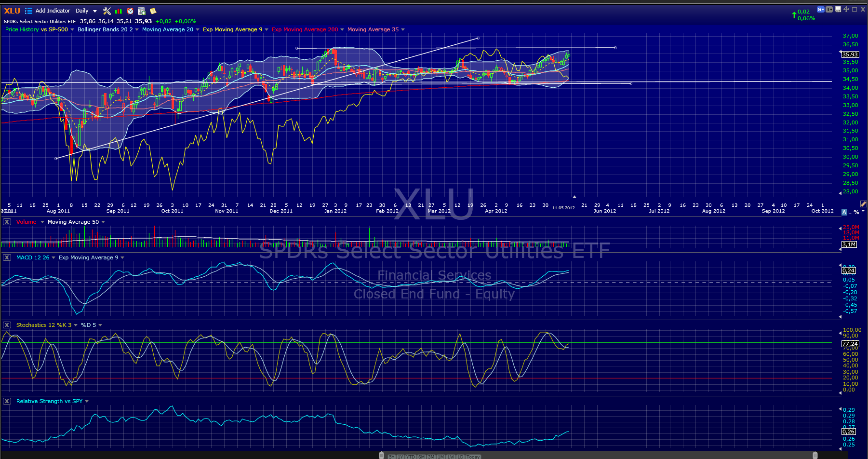Image resolution: width=868 pixels, height=459 pixels.
Task: Open the chart list icon beside XLU
Action: coord(29,11)
